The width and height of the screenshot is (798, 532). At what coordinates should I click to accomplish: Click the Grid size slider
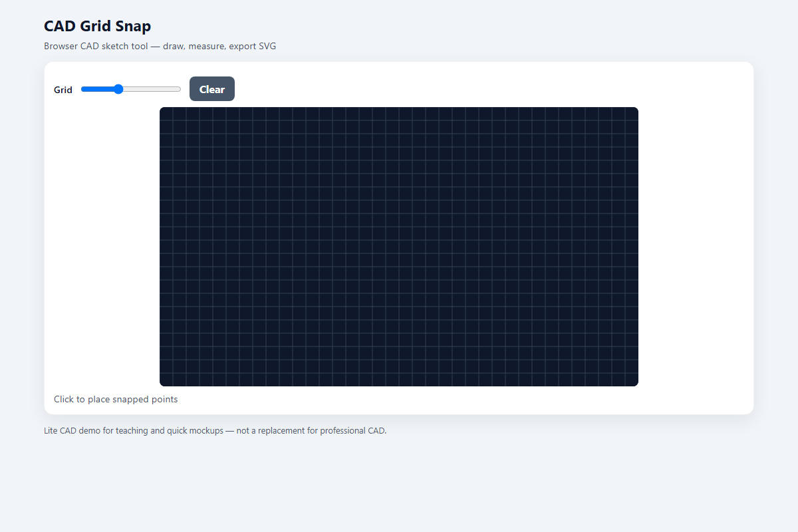[x=131, y=89]
